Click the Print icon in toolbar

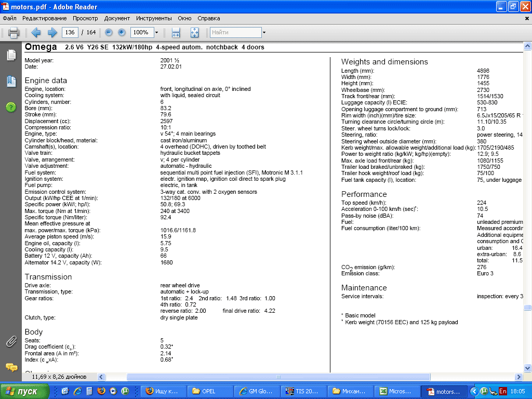(14, 33)
